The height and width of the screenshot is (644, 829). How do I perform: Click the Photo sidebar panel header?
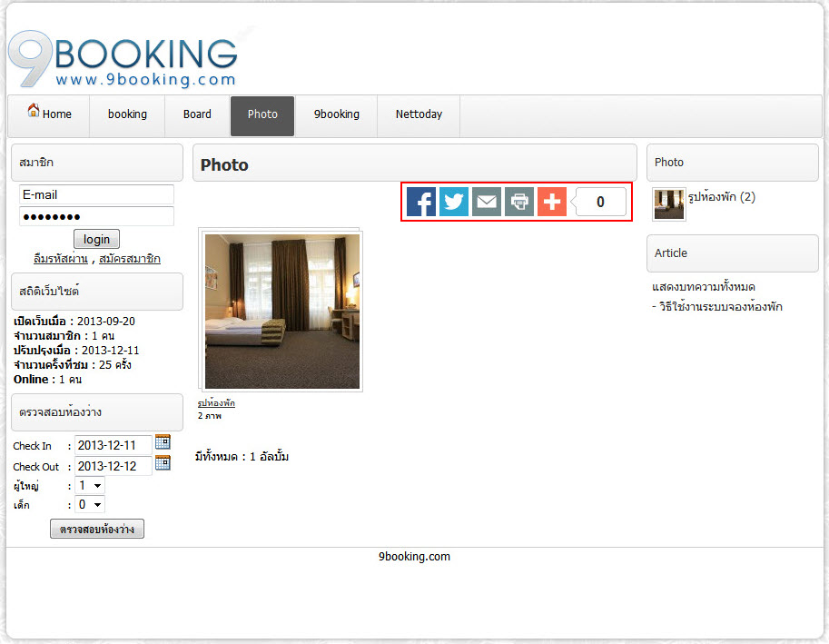coord(732,163)
